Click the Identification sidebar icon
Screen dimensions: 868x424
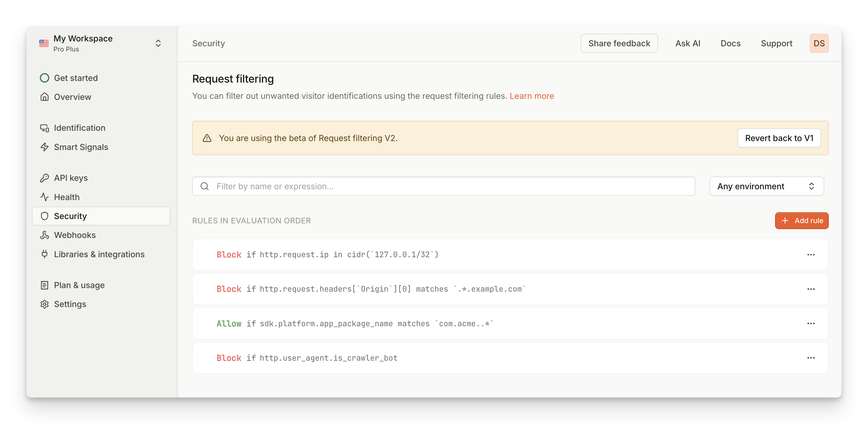[x=44, y=128]
